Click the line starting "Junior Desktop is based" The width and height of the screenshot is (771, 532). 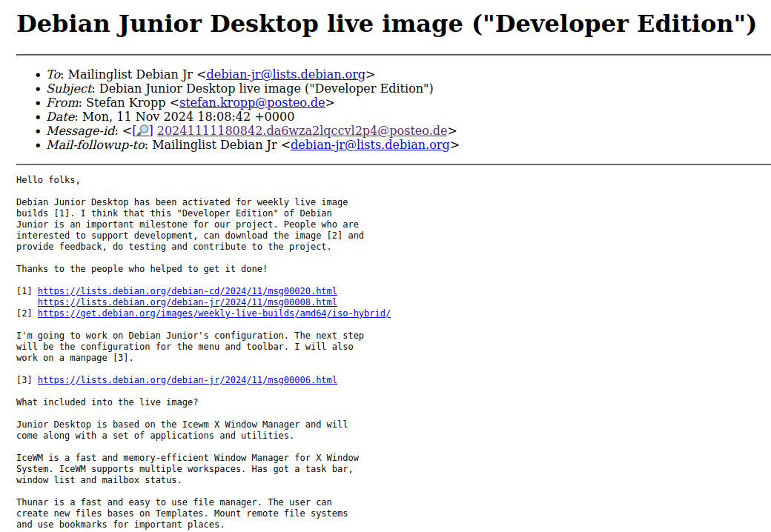point(182,424)
